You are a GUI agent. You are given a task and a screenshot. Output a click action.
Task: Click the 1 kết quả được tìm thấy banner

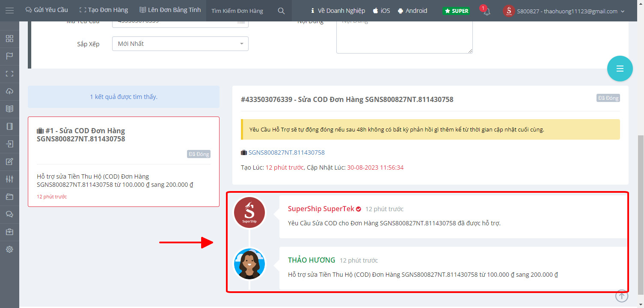124,97
